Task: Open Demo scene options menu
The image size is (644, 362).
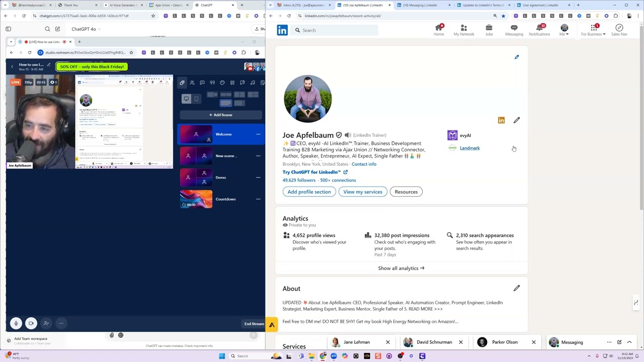Action: point(258,177)
